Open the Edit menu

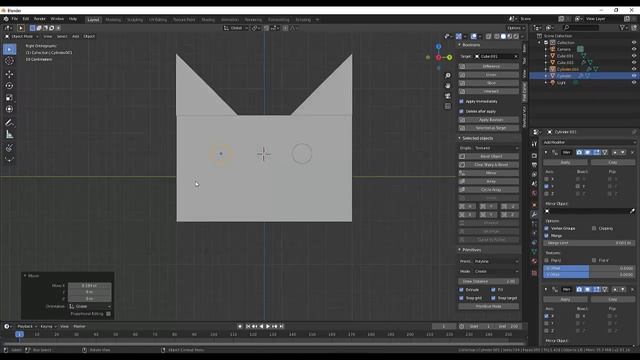pyautogui.click(x=26, y=19)
